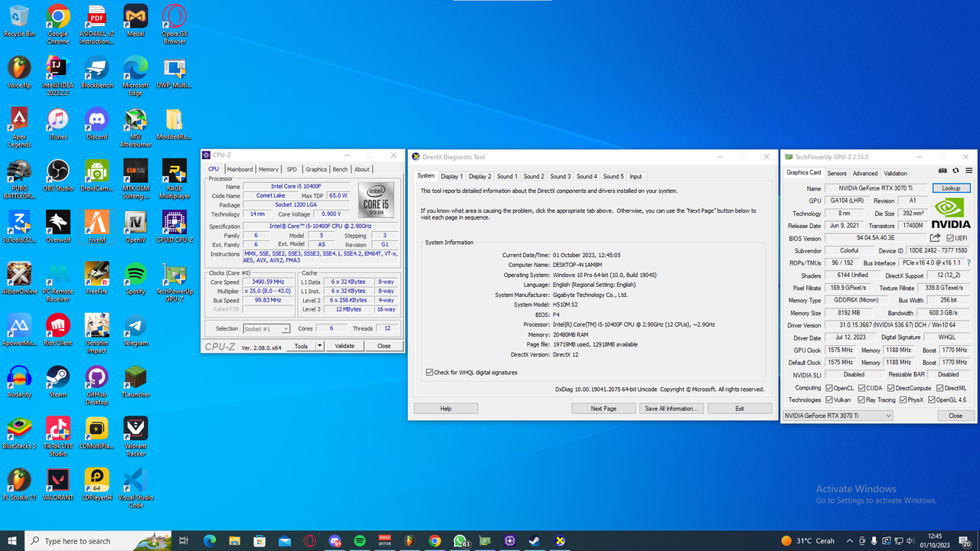This screenshot has height=551, width=980.
Task: Click the Lookup button in GPU-Z
Action: [951, 188]
